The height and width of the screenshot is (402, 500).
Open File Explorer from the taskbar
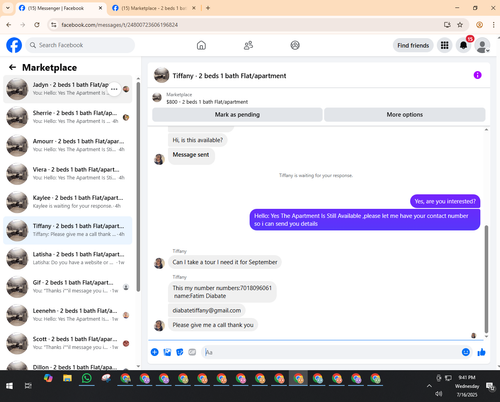click(x=67, y=379)
